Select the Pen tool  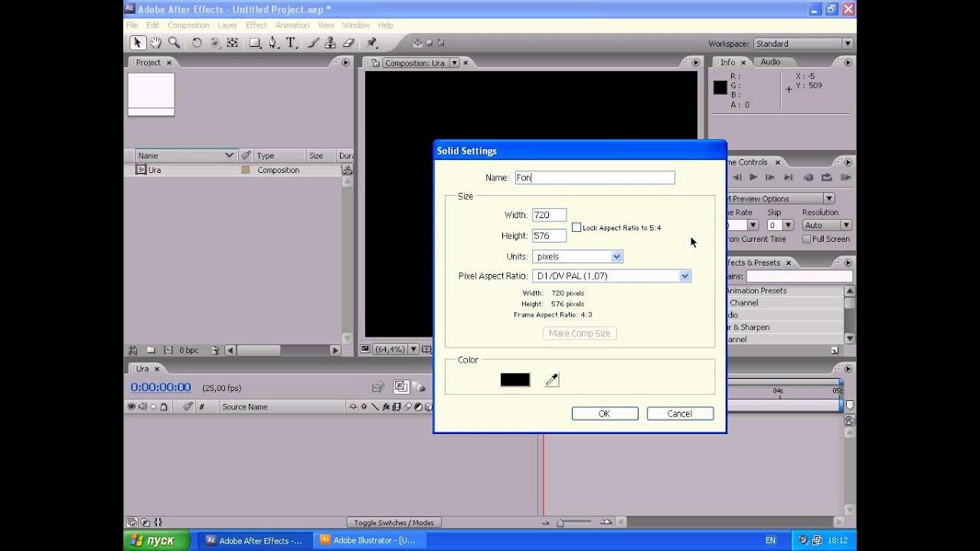coord(273,43)
